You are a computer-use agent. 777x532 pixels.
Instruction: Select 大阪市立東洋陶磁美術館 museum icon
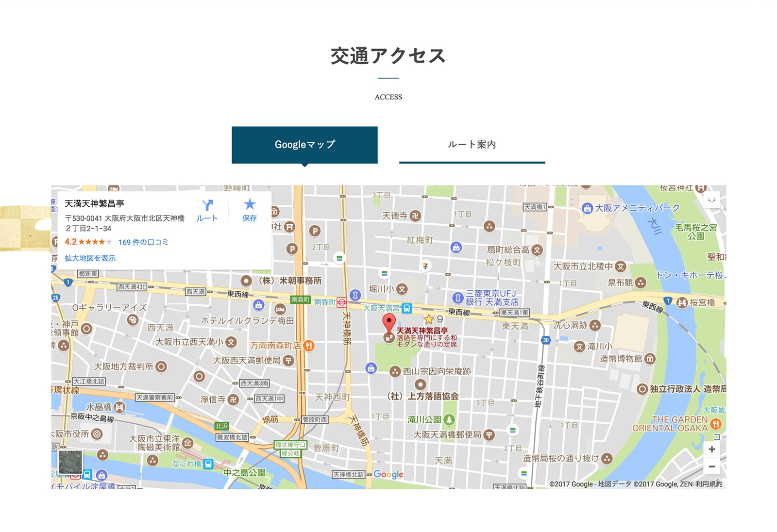tap(187, 443)
